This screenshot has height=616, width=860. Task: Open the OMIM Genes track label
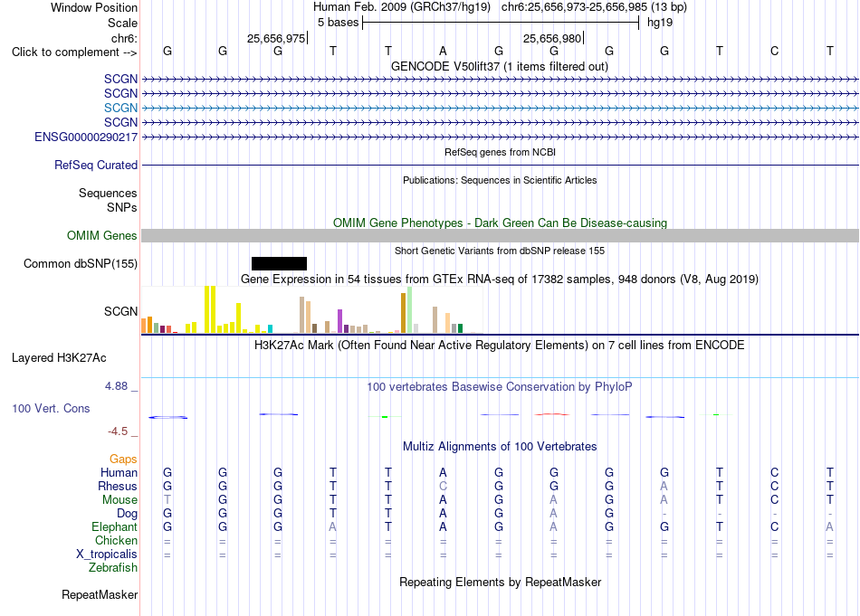click(102, 236)
